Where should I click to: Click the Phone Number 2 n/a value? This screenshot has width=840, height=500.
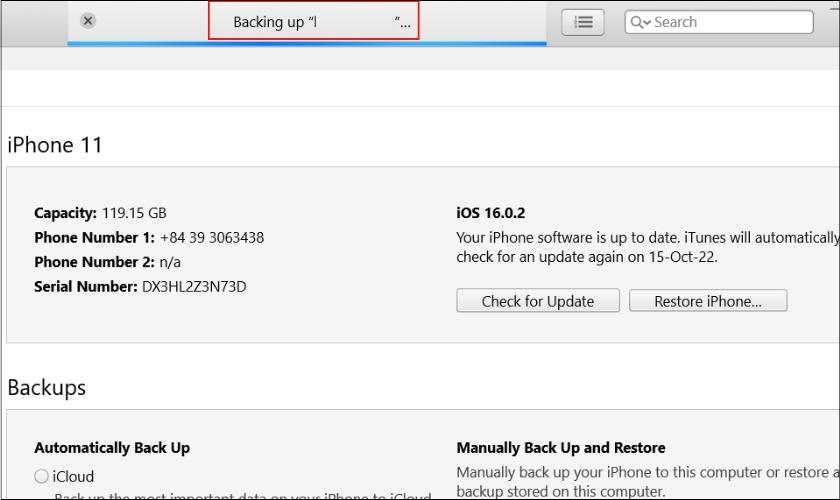pyautogui.click(x=172, y=262)
